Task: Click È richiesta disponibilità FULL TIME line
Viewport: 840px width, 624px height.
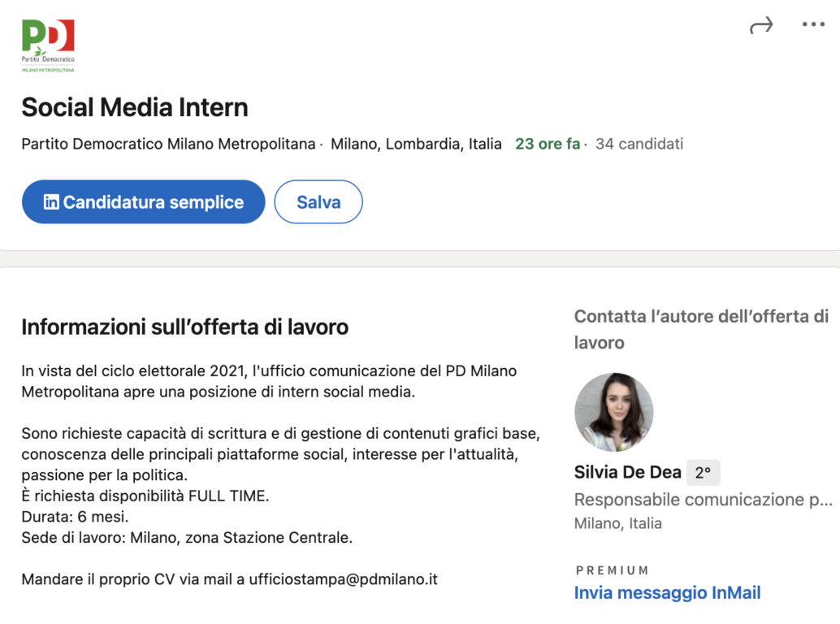Action: click(x=145, y=496)
